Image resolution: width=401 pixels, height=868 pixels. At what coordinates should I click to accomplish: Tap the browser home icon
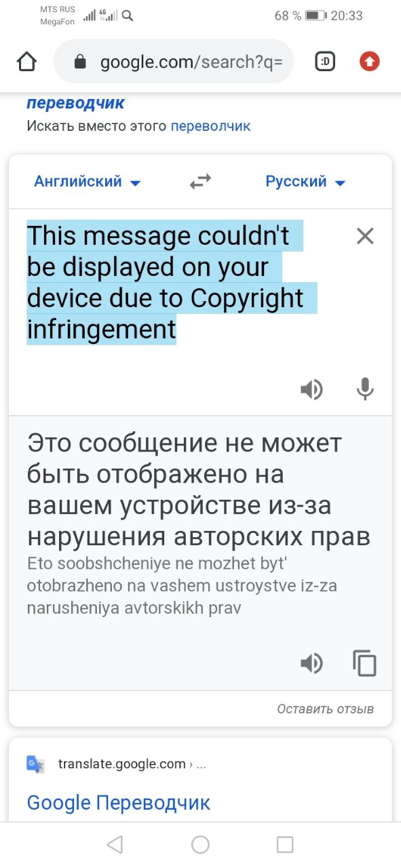pos(26,62)
